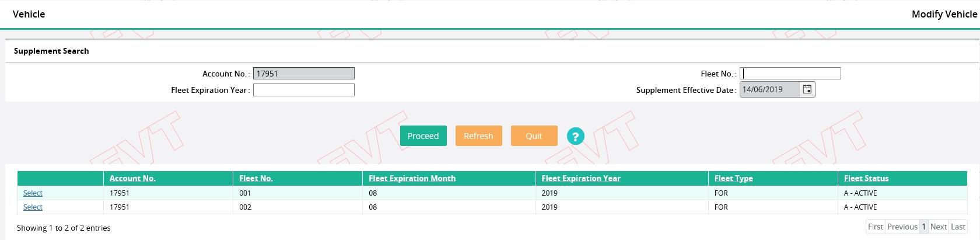The width and height of the screenshot is (980, 240).
Task: Click the Account No. field showing 17951
Action: pos(304,74)
